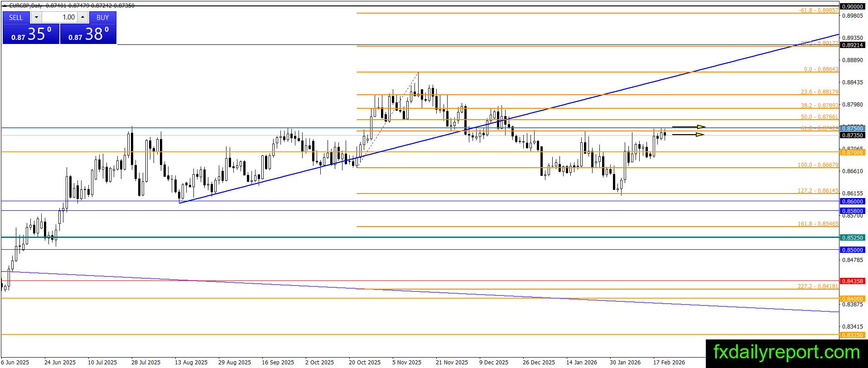Click the Fibonacci label 100.0 - 0.86679
This screenshot has width=868, height=368.
click(x=818, y=165)
